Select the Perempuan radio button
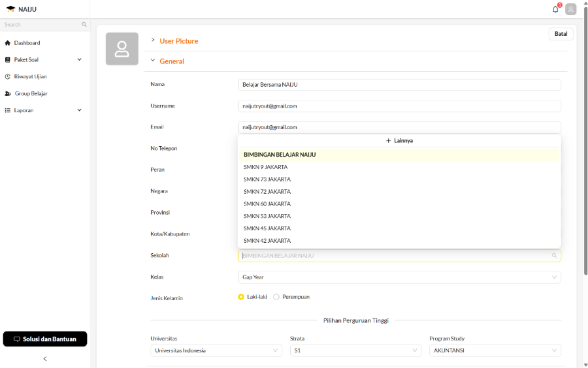Image resolution: width=588 pixels, height=368 pixels. [276, 297]
